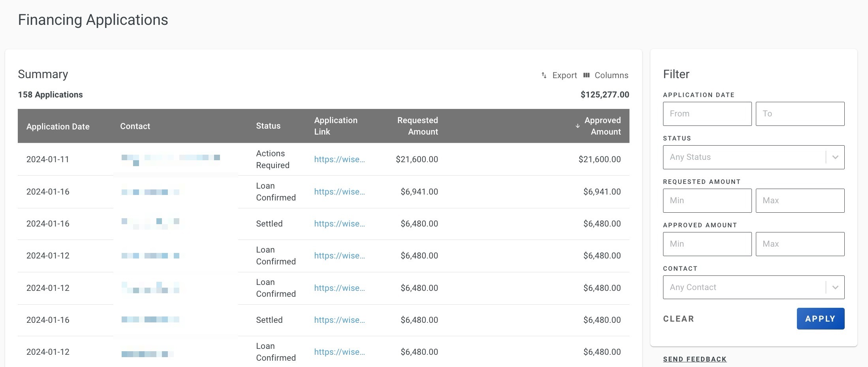This screenshot has width=868, height=367.
Task: Click the $125,277.00 total amount
Action: pos(605,95)
